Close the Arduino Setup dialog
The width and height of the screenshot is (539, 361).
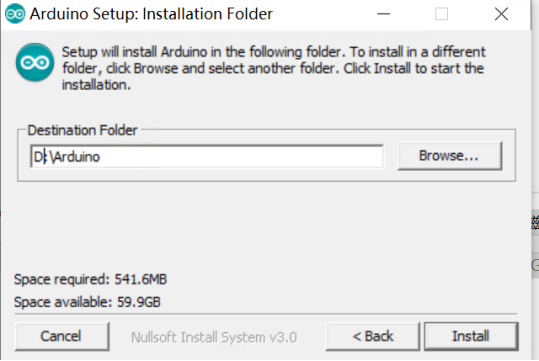pos(501,14)
